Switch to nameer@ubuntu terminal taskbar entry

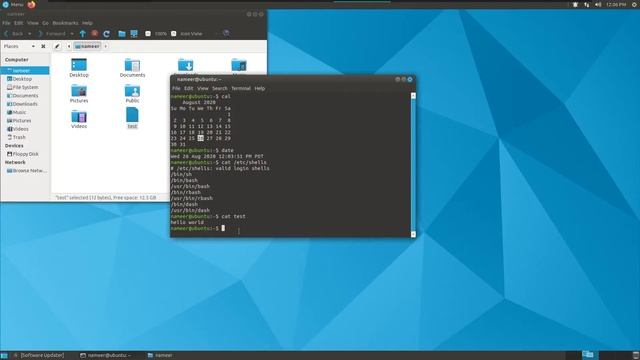(x=105, y=355)
